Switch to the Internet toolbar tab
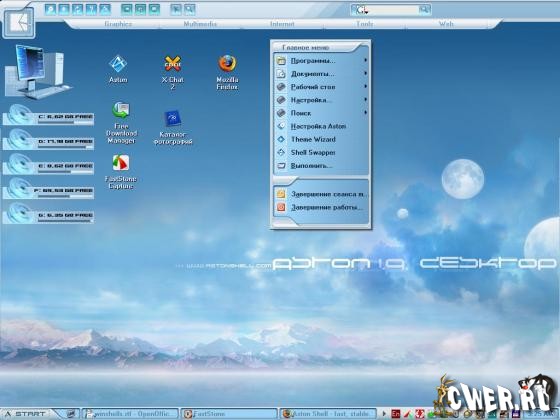560x420 pixels. pos(282,24)
